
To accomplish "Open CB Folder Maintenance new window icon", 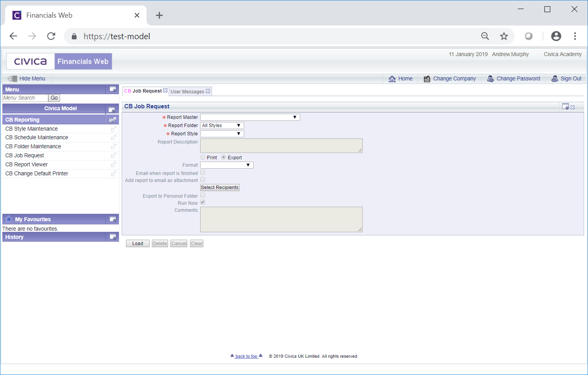I will pos(113,147).
